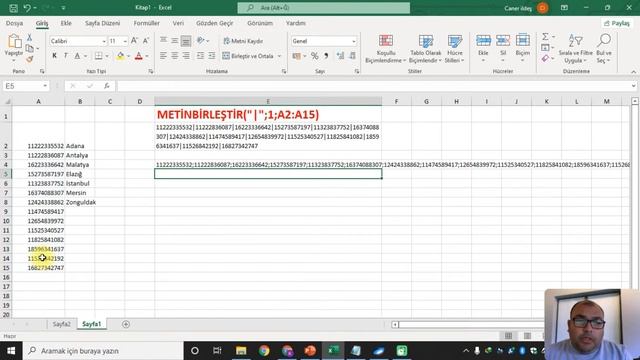Click the decrease indent icon
The width and height of the screenshot is (640, 360).
200,56
